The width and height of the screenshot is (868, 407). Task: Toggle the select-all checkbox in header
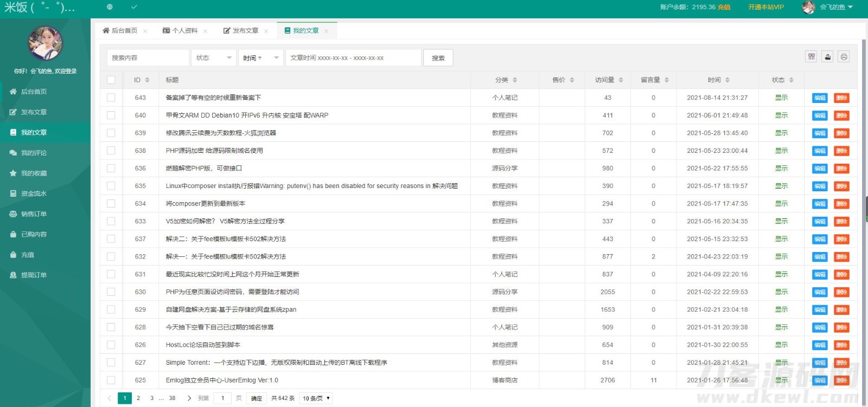tap(111, 80)
